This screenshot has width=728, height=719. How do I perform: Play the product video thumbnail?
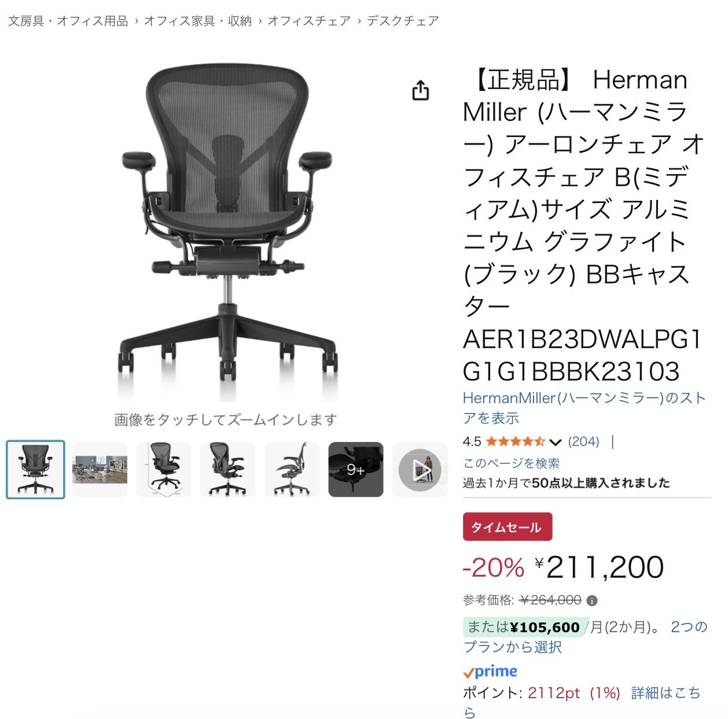(420, 470)
